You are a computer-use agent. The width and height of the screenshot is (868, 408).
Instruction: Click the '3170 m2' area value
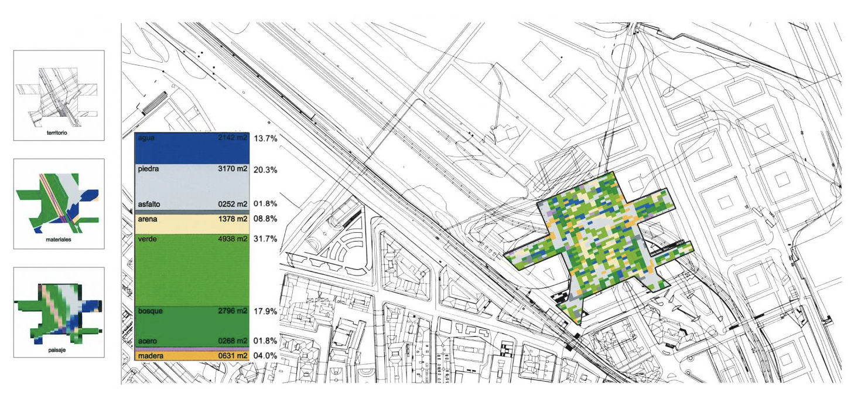232,169
